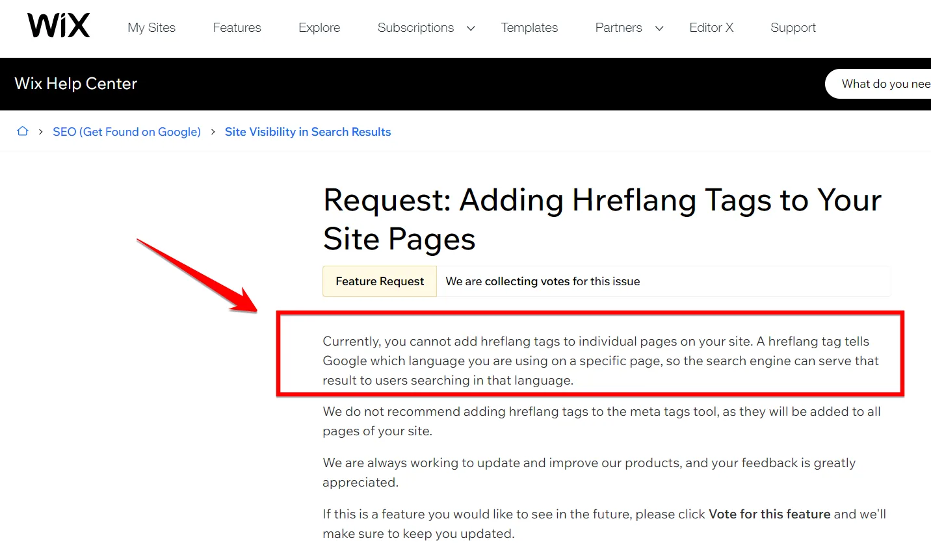Open Subscriptions menu item
Screen dimensions: 931x560
pyautogui.click(x=415, y=28)
